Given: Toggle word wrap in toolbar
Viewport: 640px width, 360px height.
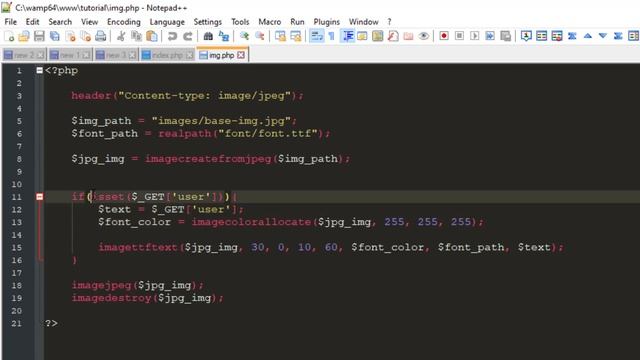Looking at the screenshot, I should tap(316, 36).
